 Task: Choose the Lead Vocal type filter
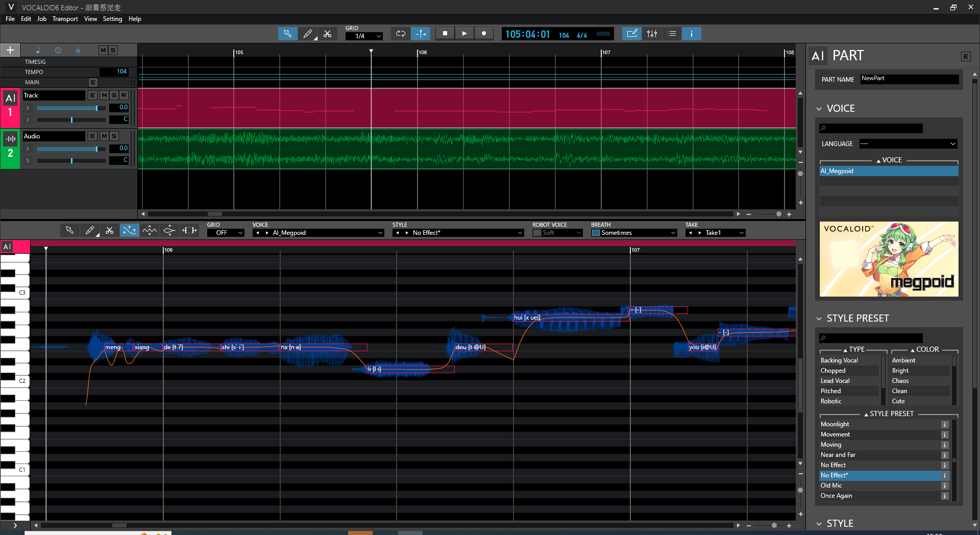click(x=850, y=381)
